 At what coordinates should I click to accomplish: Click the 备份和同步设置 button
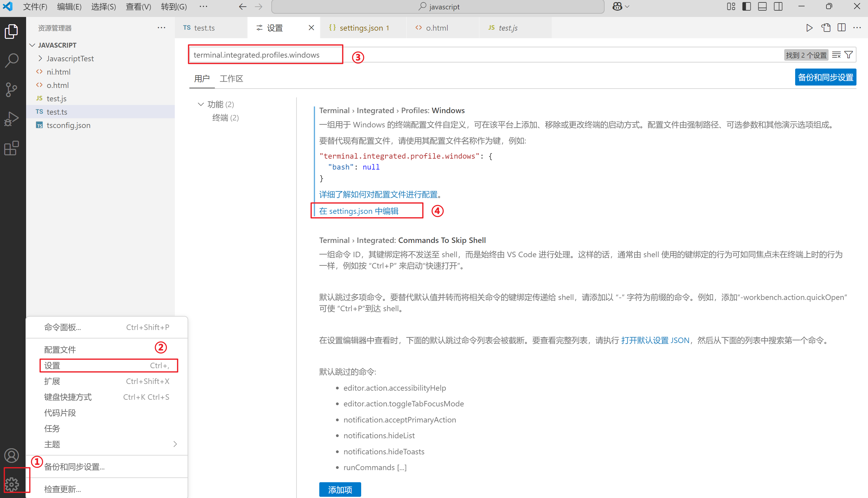(x=825, y=77)
